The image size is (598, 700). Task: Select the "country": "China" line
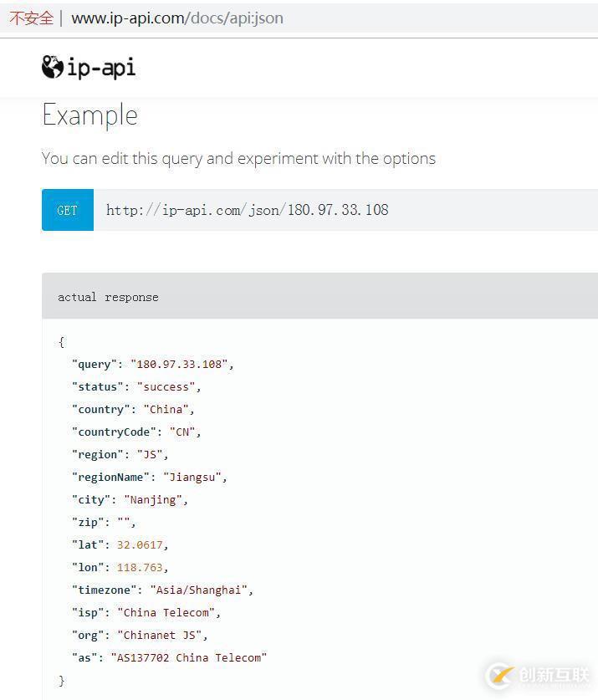click(x=133, y=409)
